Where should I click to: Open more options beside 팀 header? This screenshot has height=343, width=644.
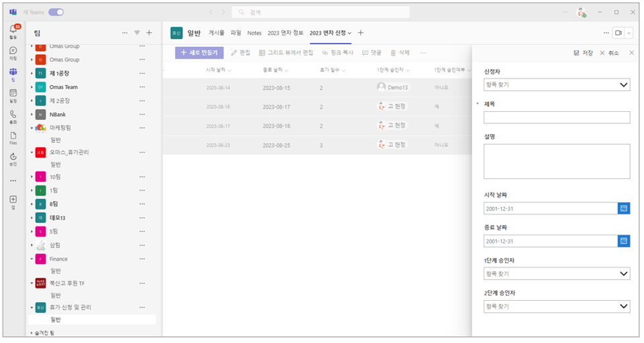(125, 33)
